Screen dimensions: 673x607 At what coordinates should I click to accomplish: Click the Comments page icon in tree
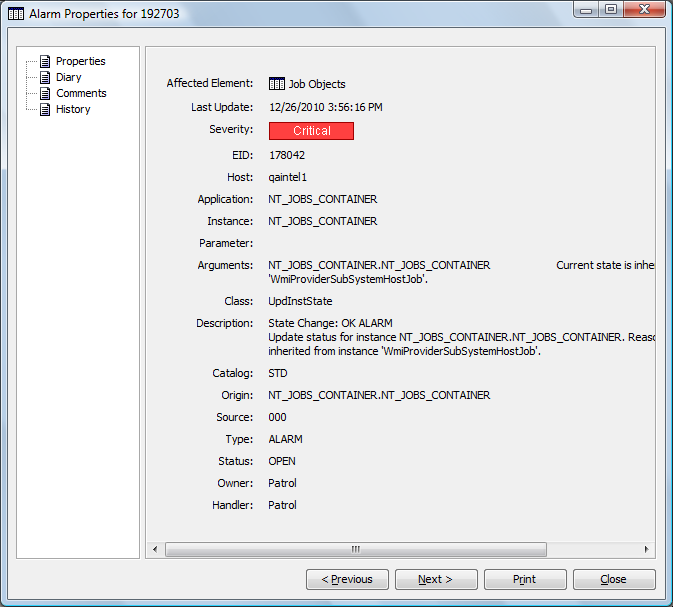pos(45,93)
